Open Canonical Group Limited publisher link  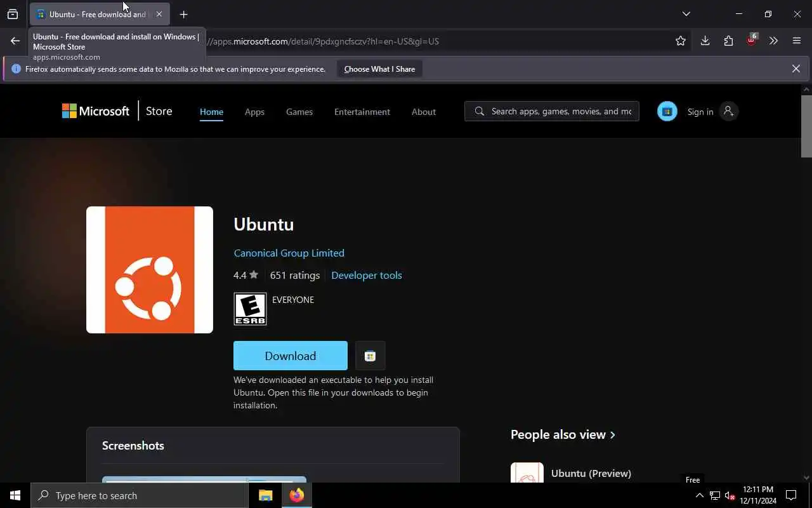289,253
